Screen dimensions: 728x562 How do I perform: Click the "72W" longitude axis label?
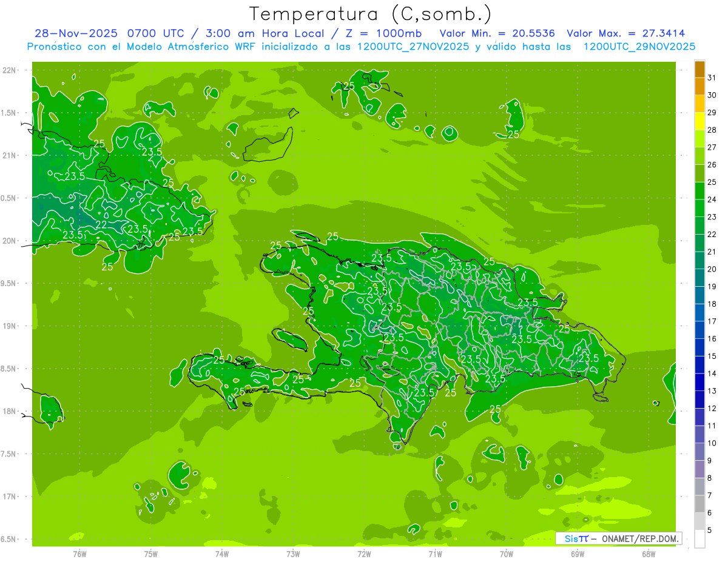[364, 554]
